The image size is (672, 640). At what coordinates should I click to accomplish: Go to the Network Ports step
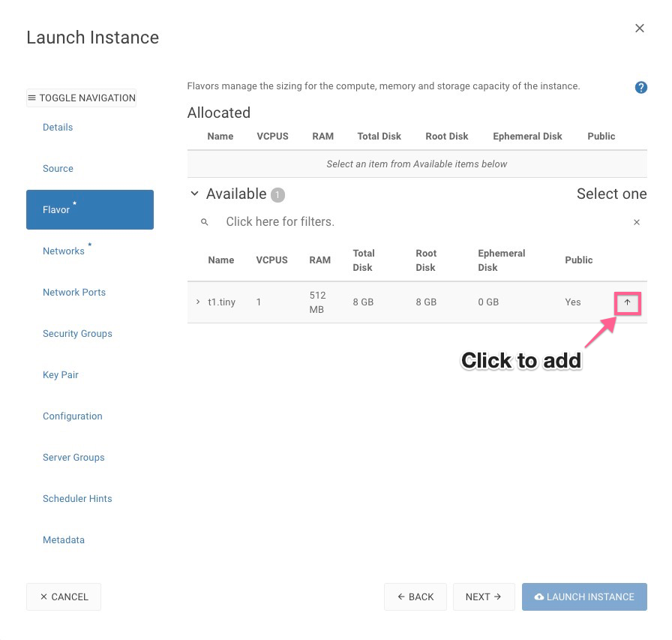point(74,293)
